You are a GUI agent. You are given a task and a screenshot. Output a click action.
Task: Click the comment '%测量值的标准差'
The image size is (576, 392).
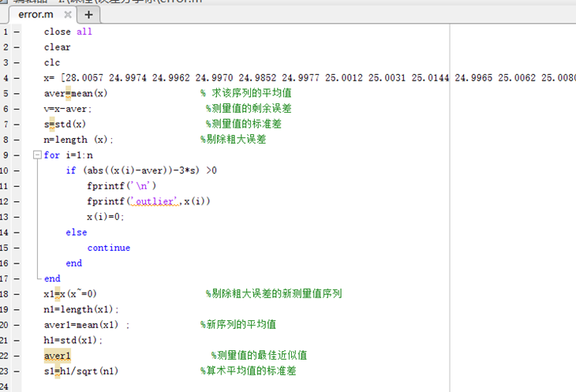[243, 124]
